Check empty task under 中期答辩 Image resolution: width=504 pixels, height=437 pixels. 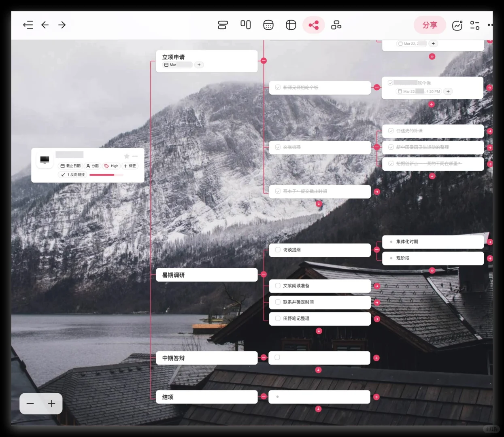click(277, 357)
